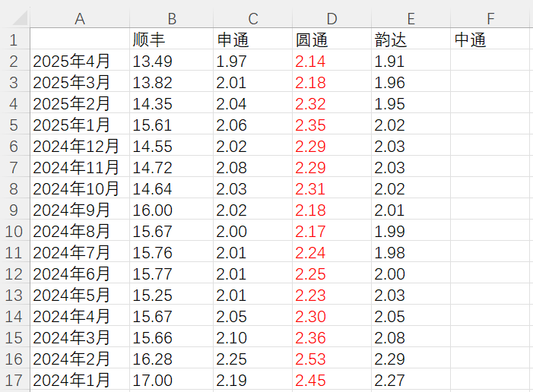The image size is (533, 392).
Task: Select row 1 header
Action: coord(14,40)
